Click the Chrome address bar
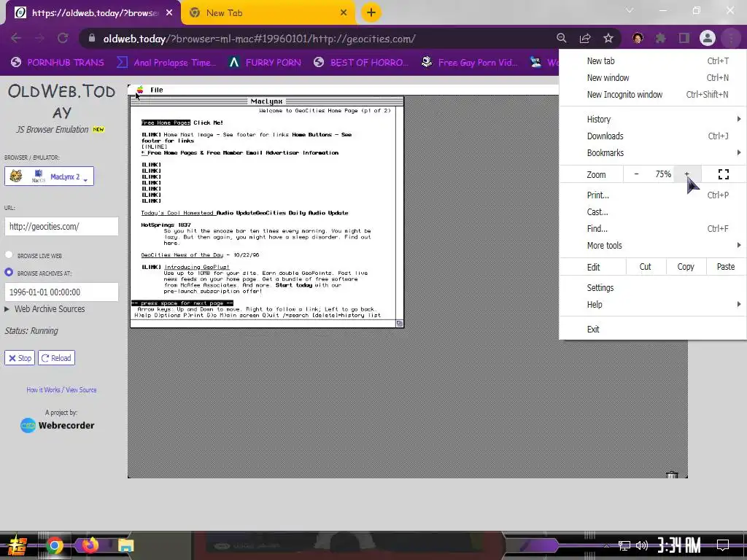The width and height of the screenshot is (747, 560). [x=314, y=39]
